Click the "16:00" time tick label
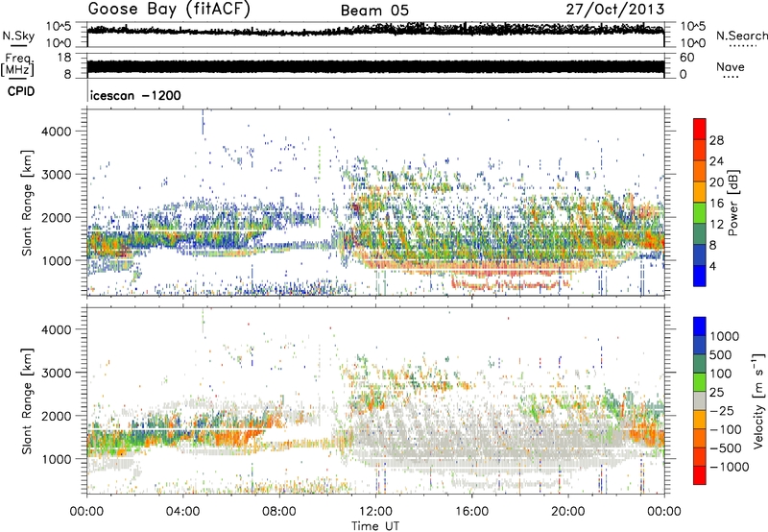Viewport: 768px width, 532px height. tap(471, 512)
